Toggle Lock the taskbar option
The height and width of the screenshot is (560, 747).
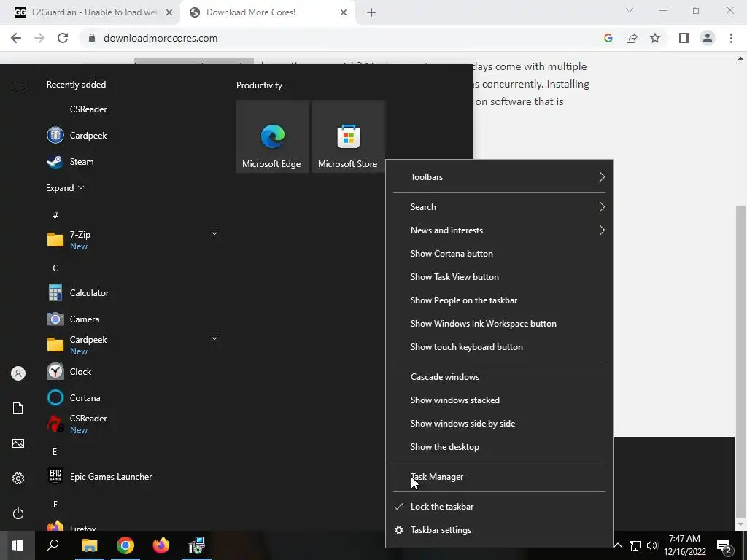[x=499, y=507]
